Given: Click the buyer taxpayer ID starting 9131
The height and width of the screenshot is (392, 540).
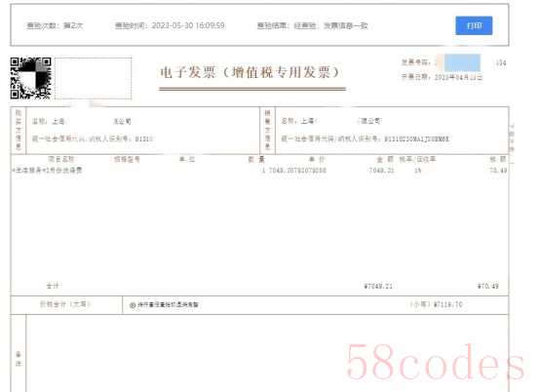Looking at the screenshot, I should tap(144, 138).
